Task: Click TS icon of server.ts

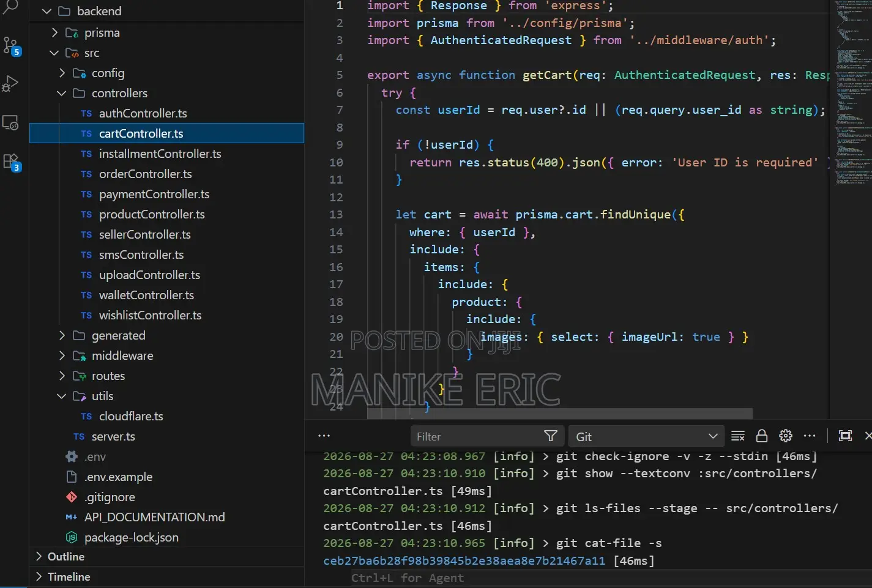Action: tap(79, 437)
